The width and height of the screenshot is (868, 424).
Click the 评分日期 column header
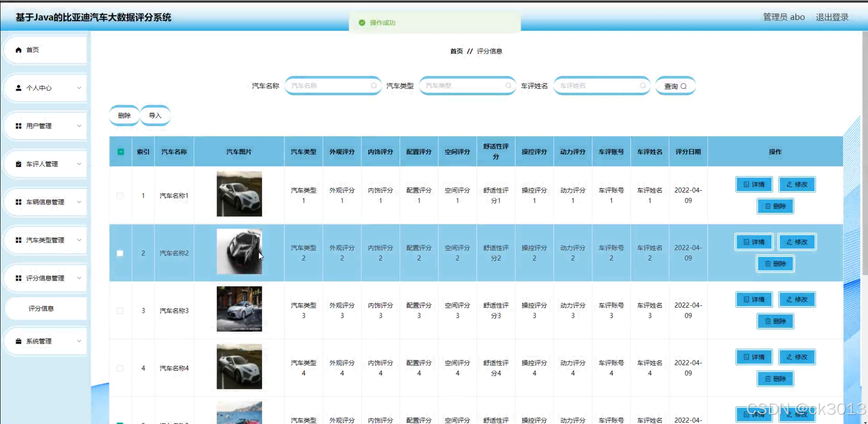click(x=688, y=151)
